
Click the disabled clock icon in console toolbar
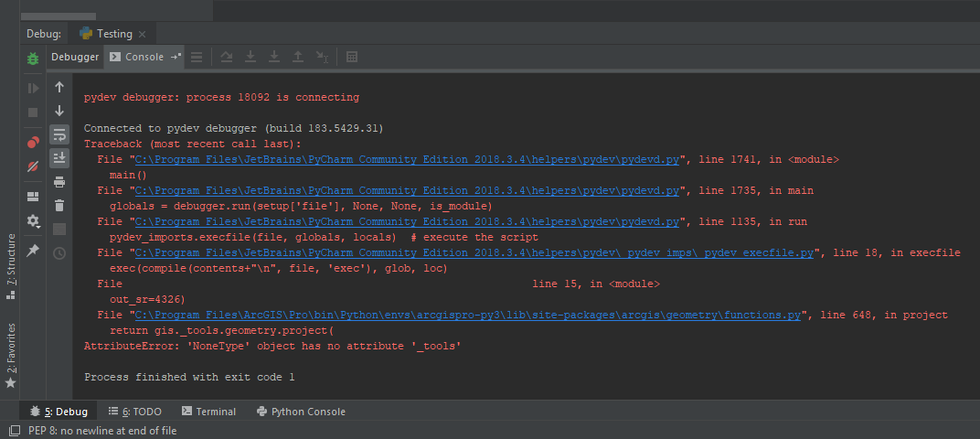pyautogui.click(x=59, y=253)
